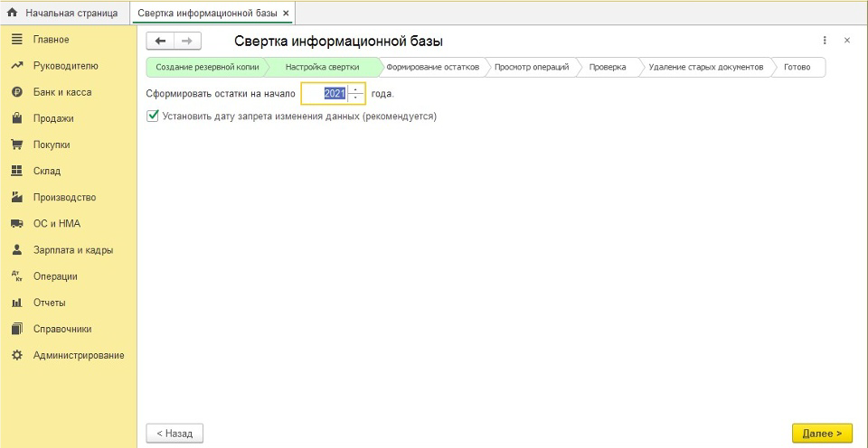Image resolution: width=868 pixels, height=448 pixels.
Task: Click the < Назад button
Action: click(175, 434)
